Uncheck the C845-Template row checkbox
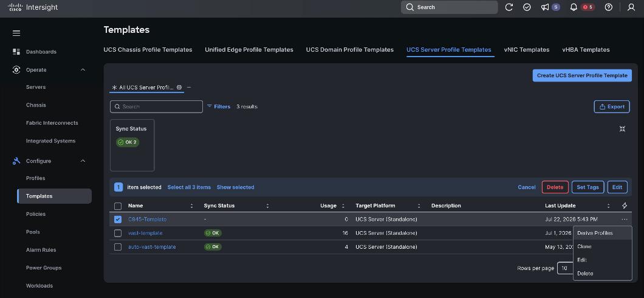Screen dimensions: 644x298 coord(118,220)
